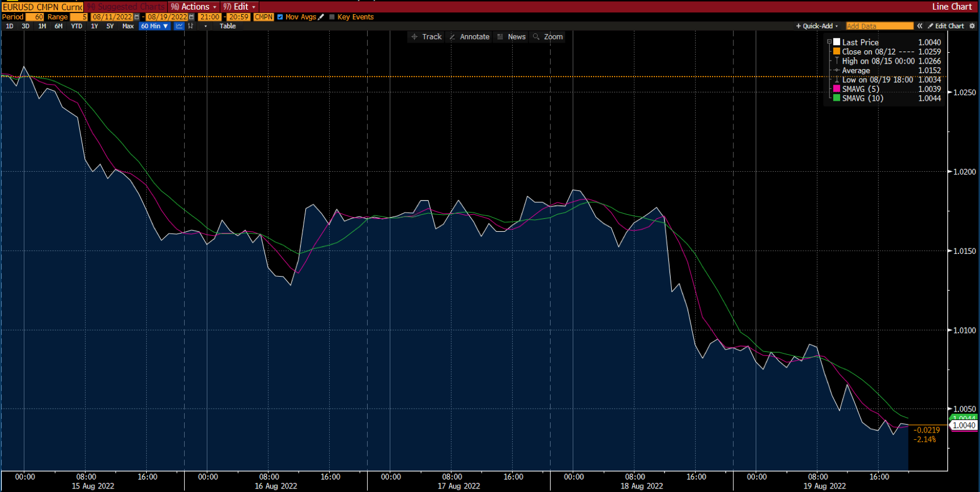980x492 pixels.
Task: Open the Edit menu
Action: 240,7
